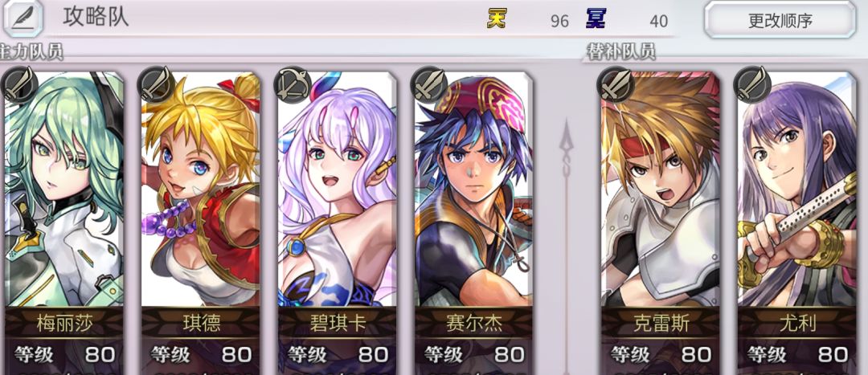
Task: Click the spear-shaped divider between team sections
Action: pos(567,243)
